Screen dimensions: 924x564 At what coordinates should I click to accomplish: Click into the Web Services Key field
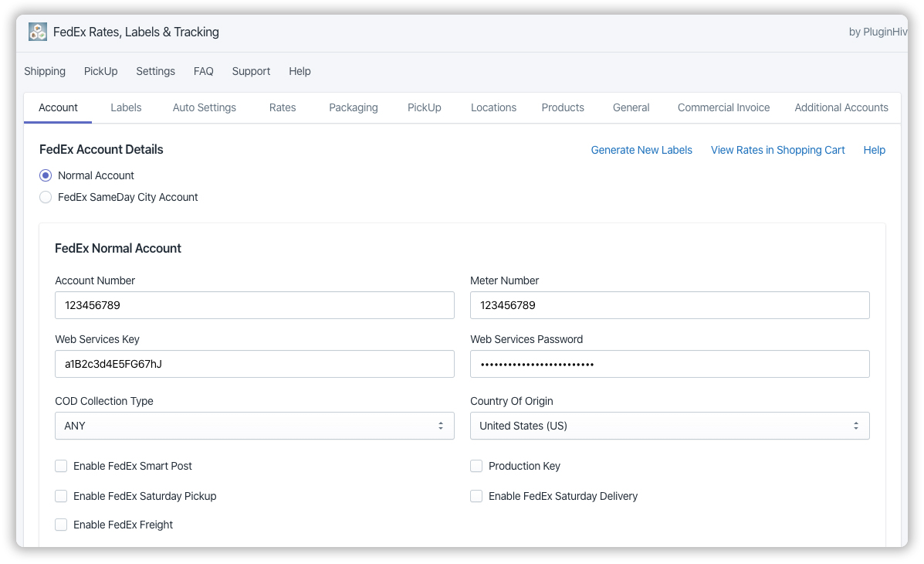pyautogui.click(x=255, y=364)
